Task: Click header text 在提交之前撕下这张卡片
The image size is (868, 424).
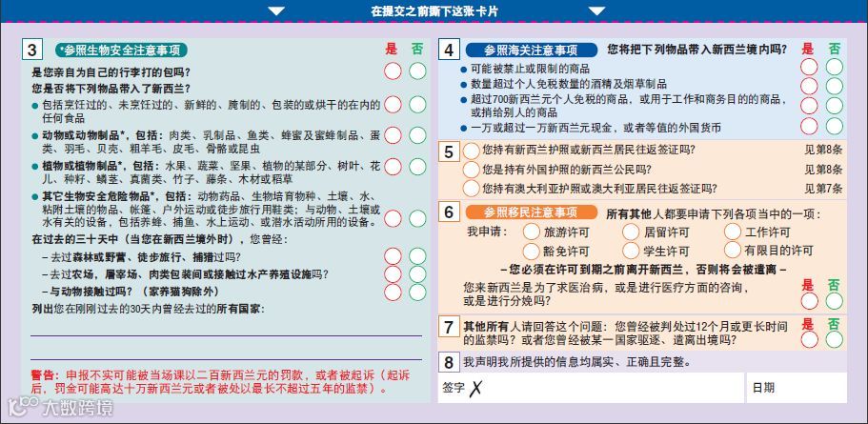Action: coord(434,10)
